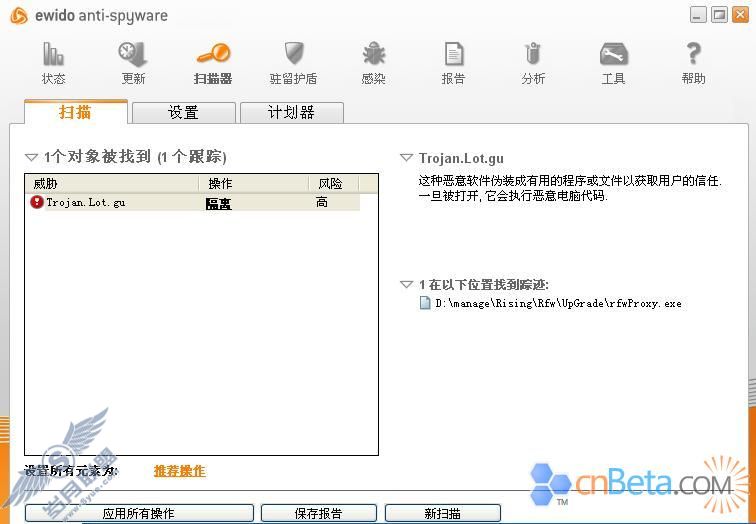This screenshot has width=756, height=524.
Task: Open the 隔离 action dropdown for Trojan.Lot.gu
Action: coord(218,203)
